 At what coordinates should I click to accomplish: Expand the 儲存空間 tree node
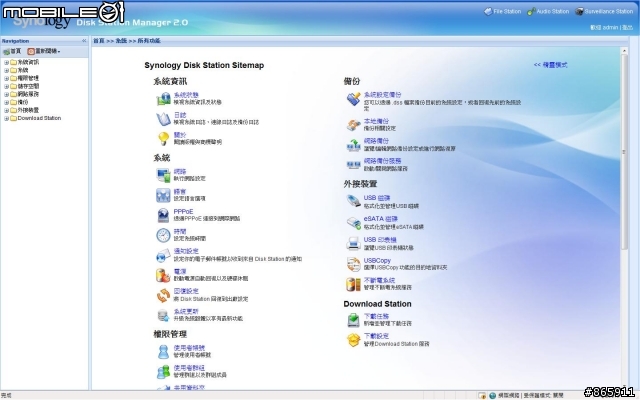[x=6, y=87]
